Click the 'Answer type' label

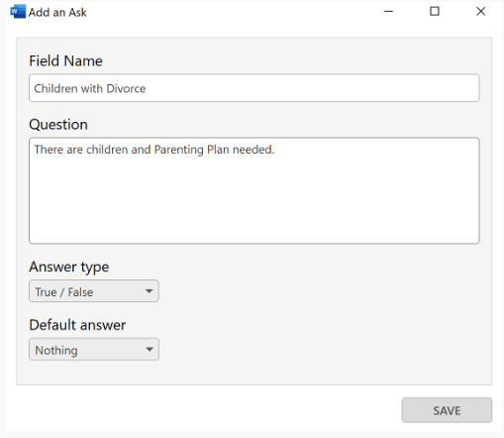69,267
